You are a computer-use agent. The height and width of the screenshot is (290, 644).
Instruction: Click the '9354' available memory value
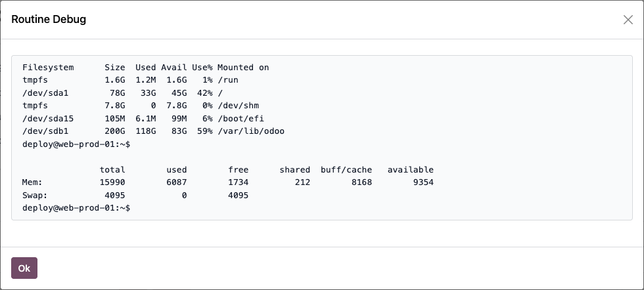coord(423,182)
